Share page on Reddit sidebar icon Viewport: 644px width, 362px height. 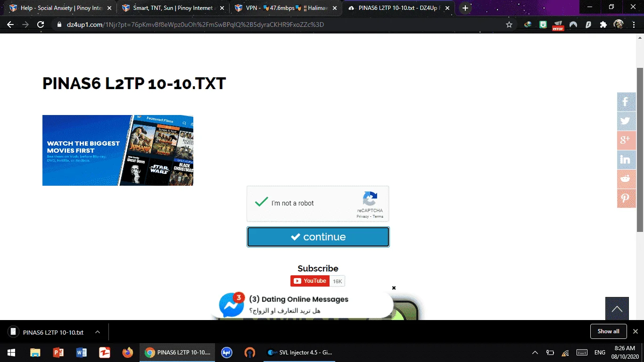coord(627,179)
